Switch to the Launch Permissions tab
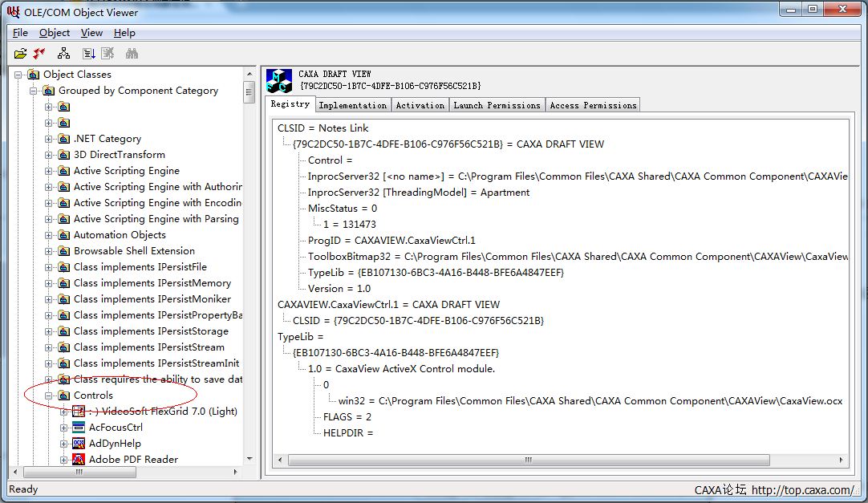 click(497, 105)
